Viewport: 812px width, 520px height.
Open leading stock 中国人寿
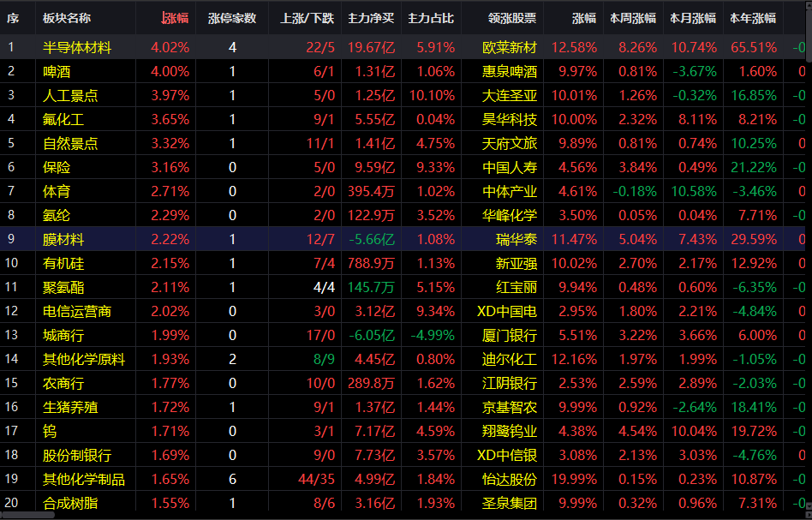(x=510, y=167)
